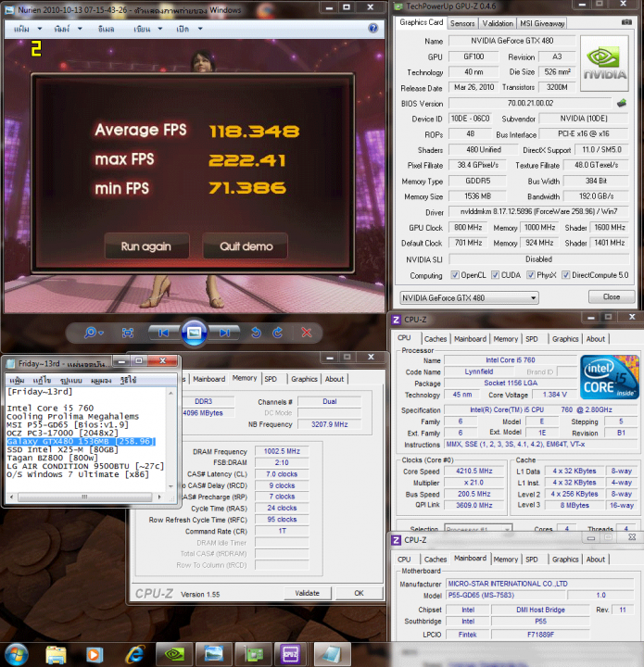Click the GPU Clock 800 MHz field
Image resolution: width=644 pixels, height=667 pixels.
[468, 228]
